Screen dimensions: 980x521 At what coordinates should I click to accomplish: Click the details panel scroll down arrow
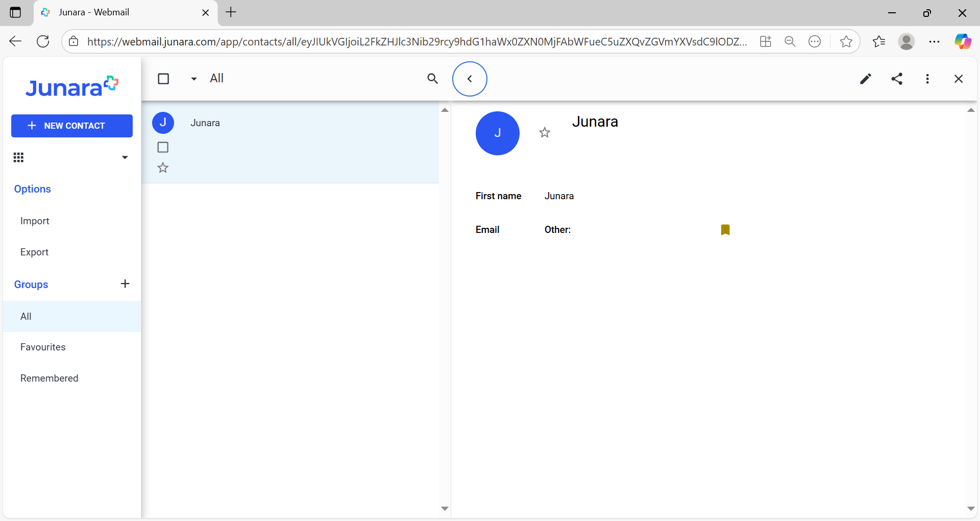pyautogui.click(x=971, y=509)
